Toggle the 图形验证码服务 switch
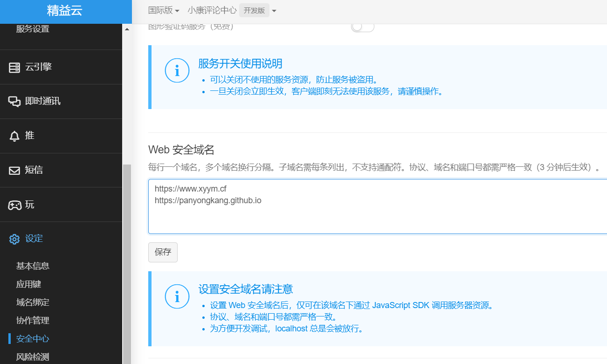 [362, 29]
